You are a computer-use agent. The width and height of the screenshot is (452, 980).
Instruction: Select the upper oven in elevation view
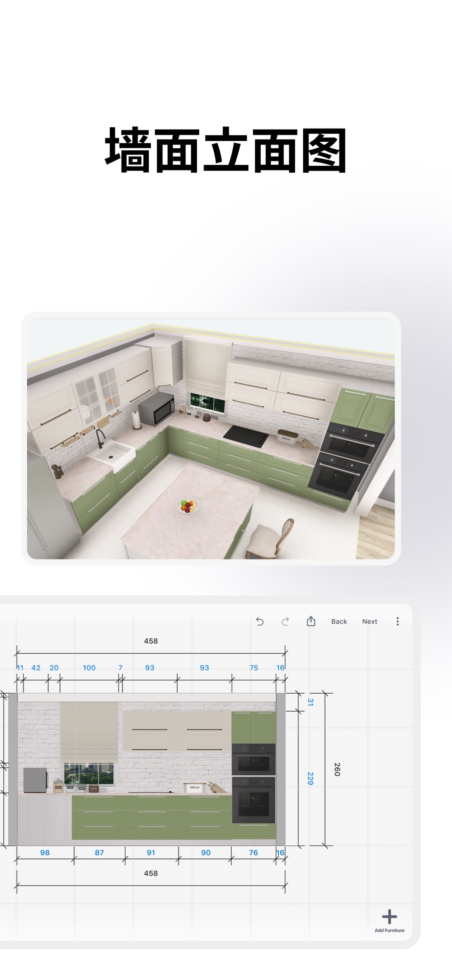(x=253, y=759)
